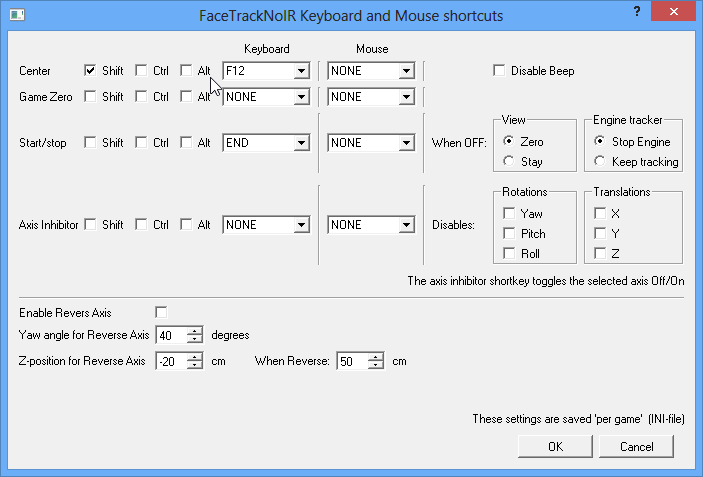Check the Yaw rotation checkbox
Screen dimensions: 703x477
[510, 213]
